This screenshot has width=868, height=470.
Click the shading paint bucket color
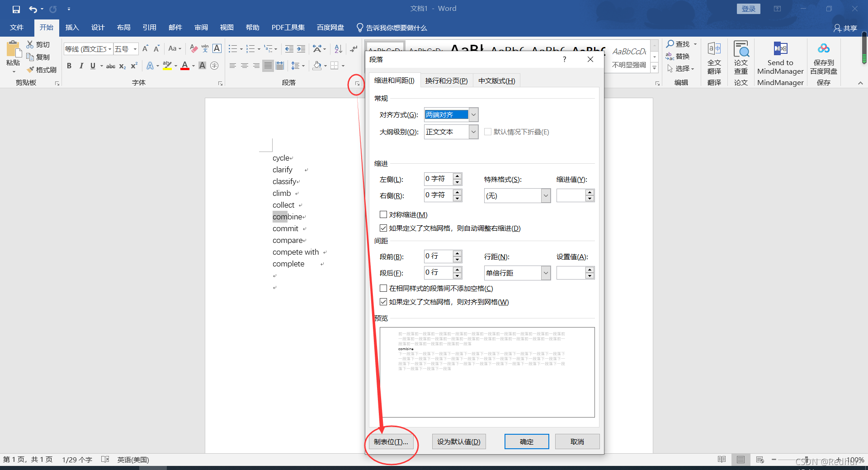(317, 66)
